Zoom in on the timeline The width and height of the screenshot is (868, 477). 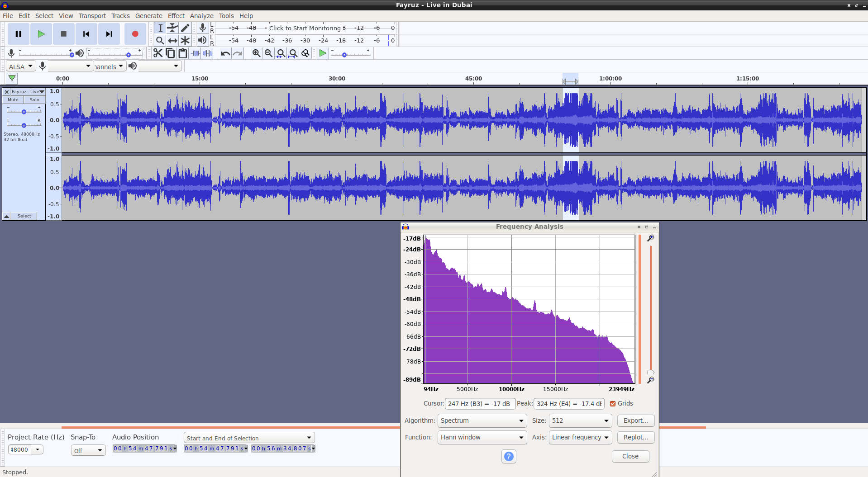point(256,53)
